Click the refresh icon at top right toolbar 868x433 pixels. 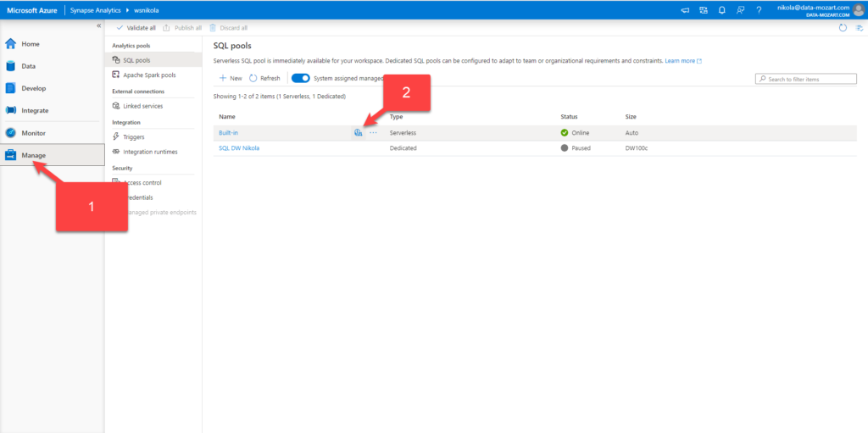(x=843, y=28)
